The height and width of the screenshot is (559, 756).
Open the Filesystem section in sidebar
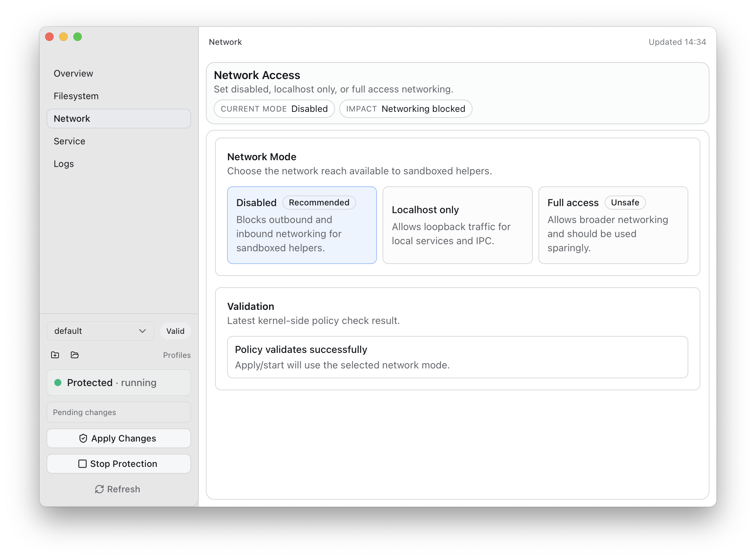point(76,96)
